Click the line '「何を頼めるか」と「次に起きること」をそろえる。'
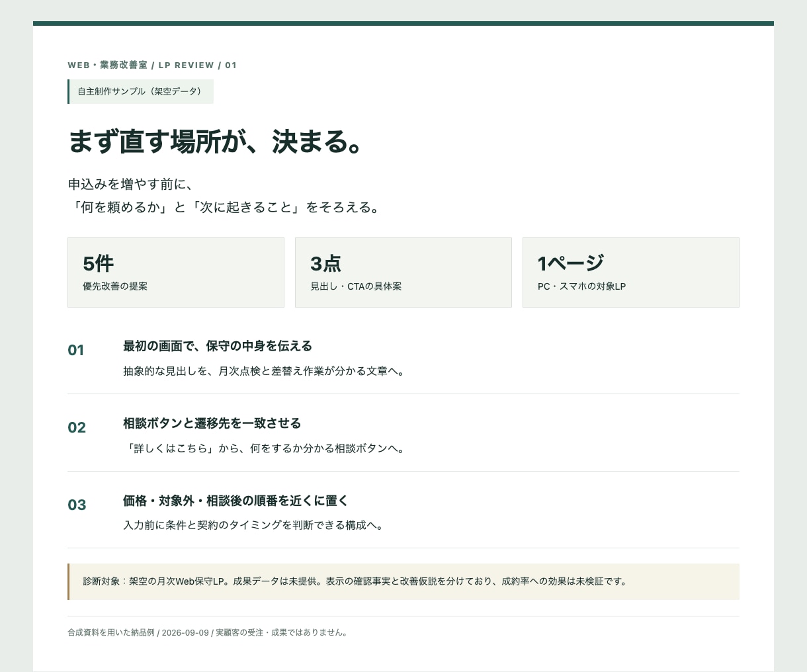This screenshot has width=807, height=672. click(x=226, y=208)
